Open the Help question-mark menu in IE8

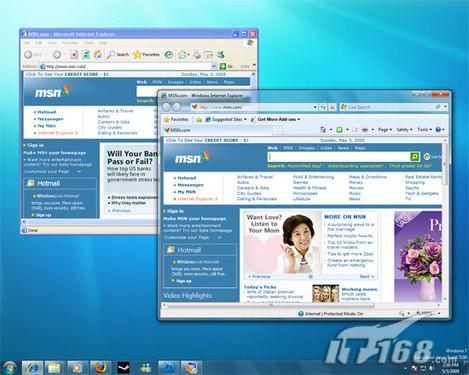(x=440, y=129)
